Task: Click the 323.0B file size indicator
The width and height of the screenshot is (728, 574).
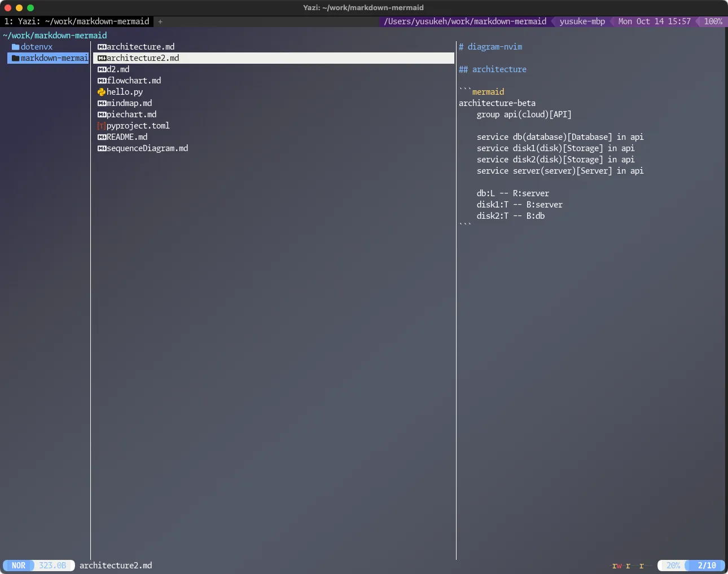Action: point(52,566)
